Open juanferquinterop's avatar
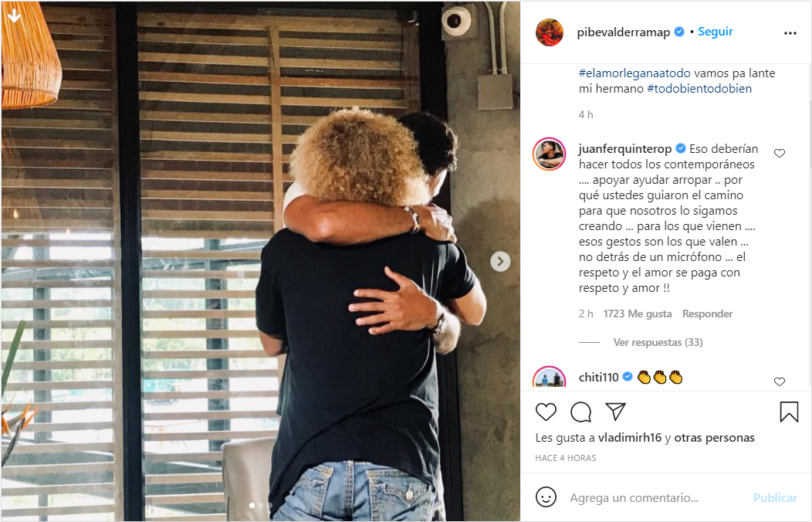This screenshot has height=522, width=812. [550, 154]
